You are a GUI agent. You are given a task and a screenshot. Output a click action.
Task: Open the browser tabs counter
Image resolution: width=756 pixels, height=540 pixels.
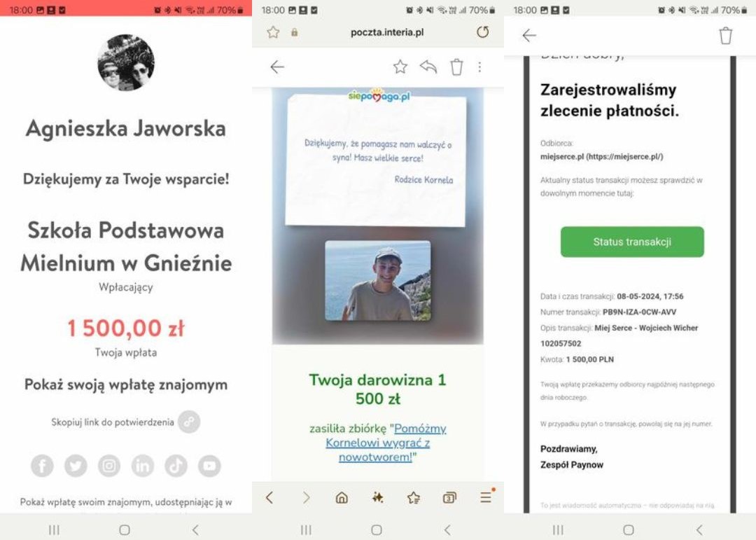point(449,497)
